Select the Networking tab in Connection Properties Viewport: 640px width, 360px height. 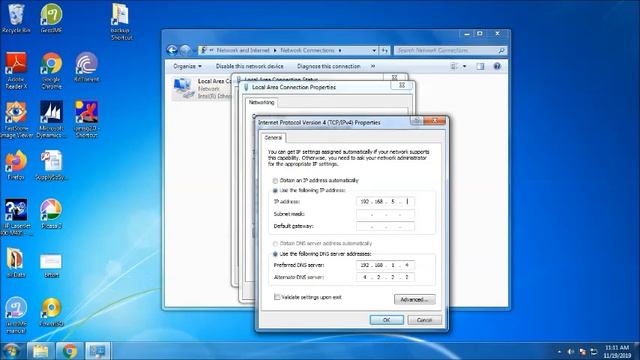point(261,102)
